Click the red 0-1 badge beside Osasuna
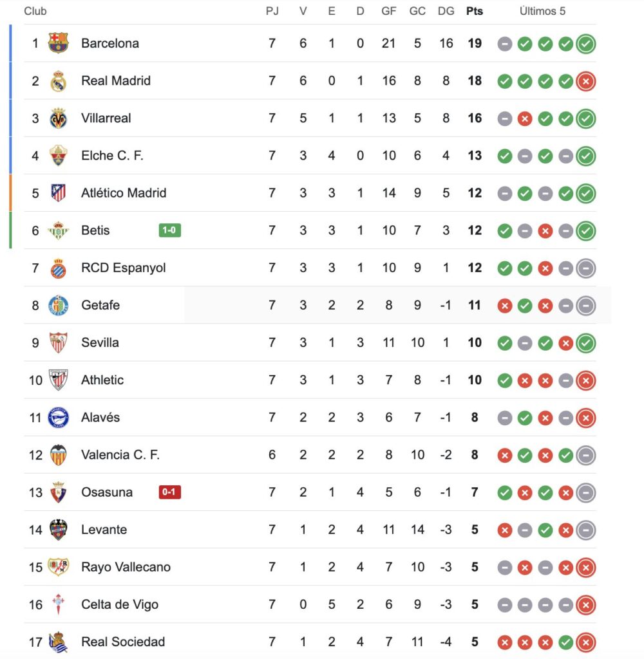The width and height of the screenshot is (644, 659). pos(169,492)
